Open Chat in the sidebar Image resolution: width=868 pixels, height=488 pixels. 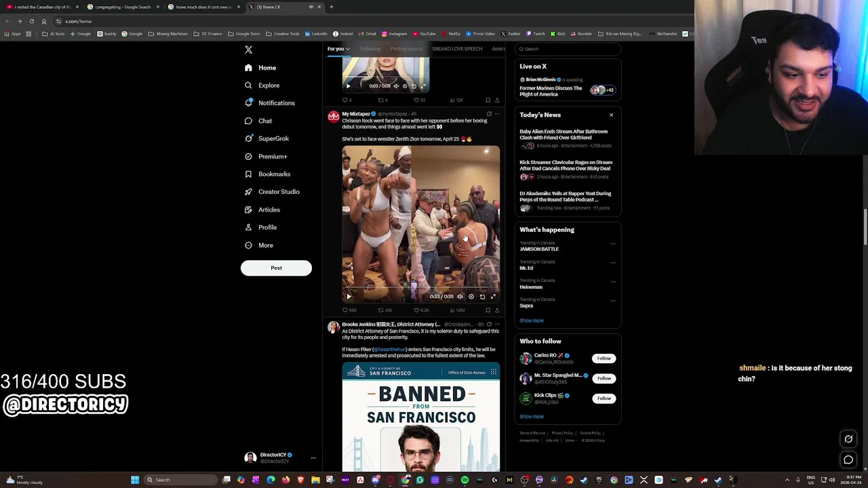258,121
